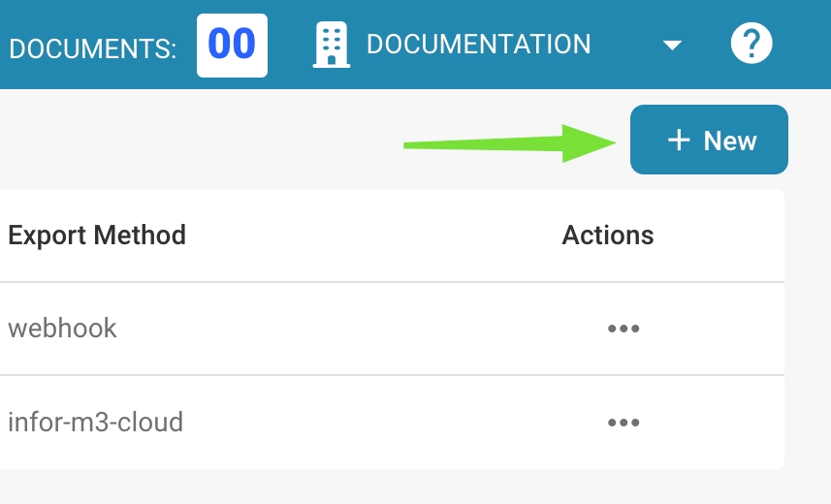Click the empty gray area below the table
This screenshot has height=504, width=831.
[x=388, y=488]
